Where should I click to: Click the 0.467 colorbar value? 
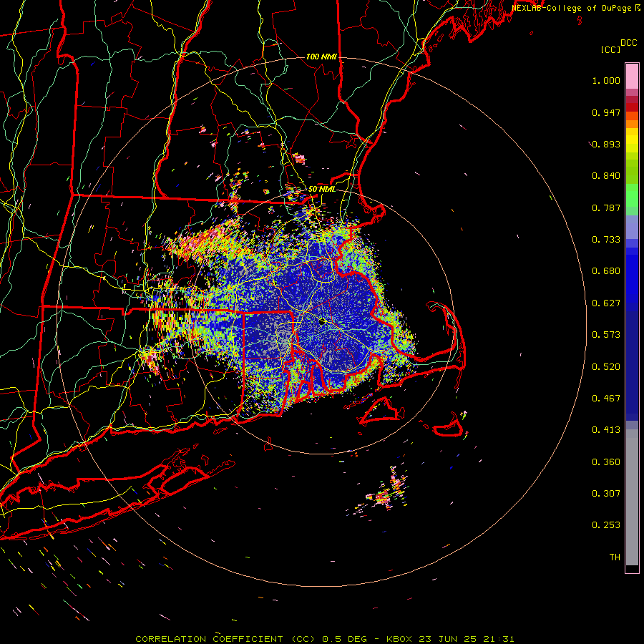pyautogui.click(x=606, y=399)
